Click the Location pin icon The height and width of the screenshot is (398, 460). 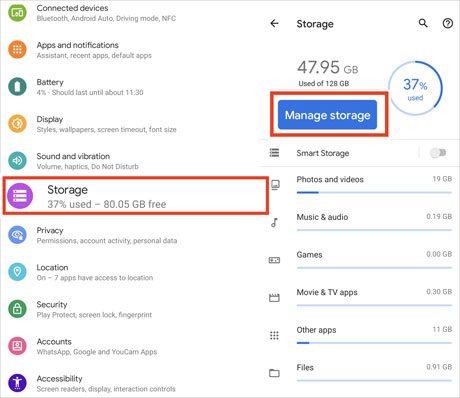coord(17,272)
